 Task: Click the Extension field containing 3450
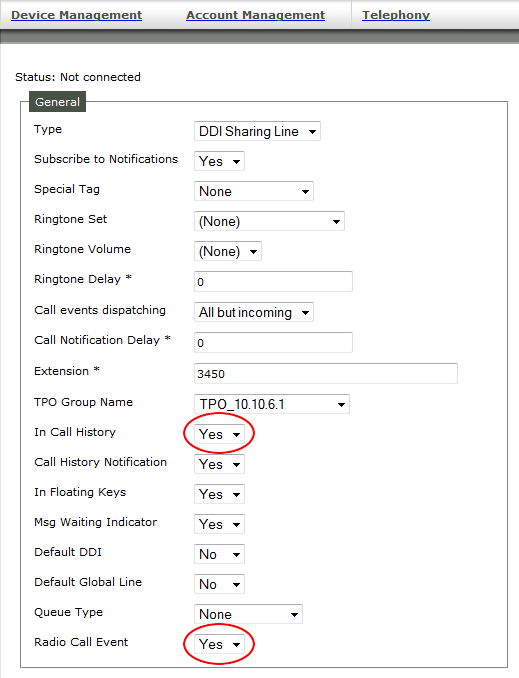tap(326, 374)
